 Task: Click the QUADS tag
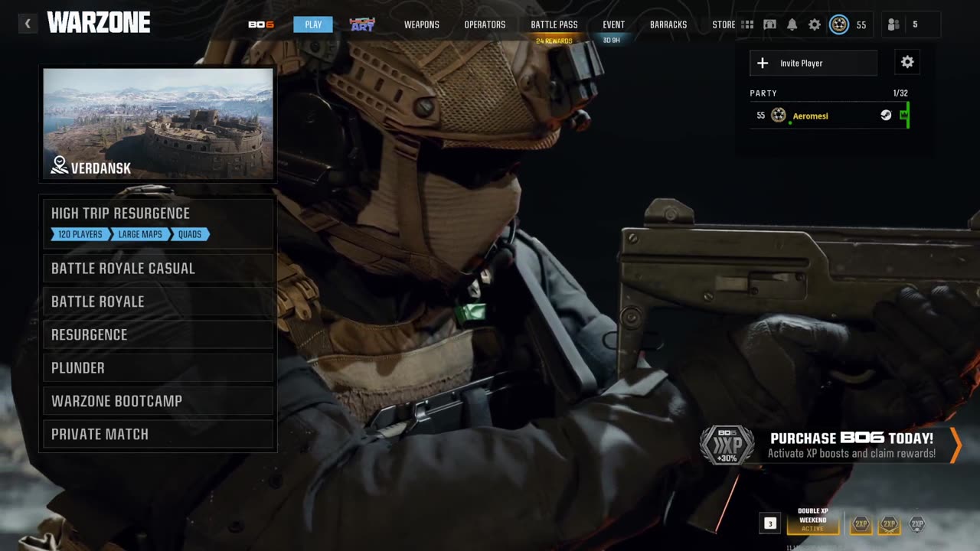coord(190,234)
